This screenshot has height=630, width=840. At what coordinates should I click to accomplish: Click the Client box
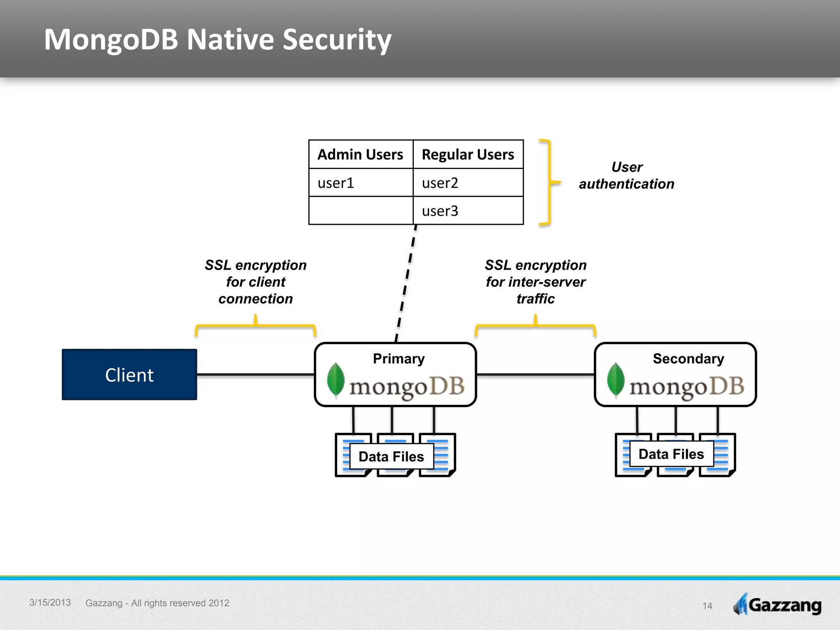tap(130, 374)
